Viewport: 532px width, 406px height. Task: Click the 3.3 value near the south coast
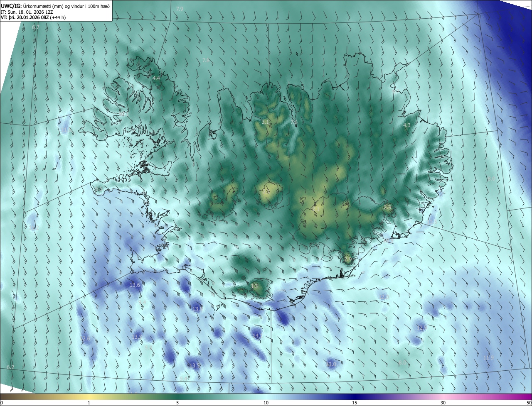(x=254, y=286)
